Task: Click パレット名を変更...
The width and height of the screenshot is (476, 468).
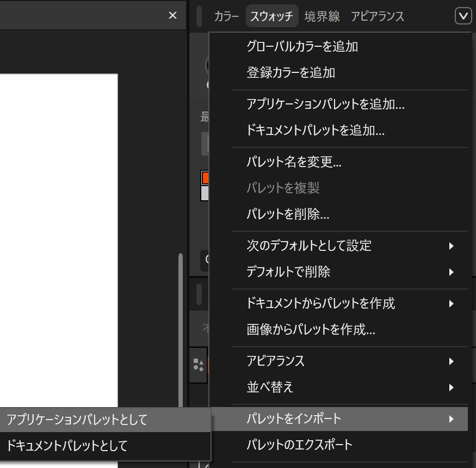Action: tap(338, 162)
